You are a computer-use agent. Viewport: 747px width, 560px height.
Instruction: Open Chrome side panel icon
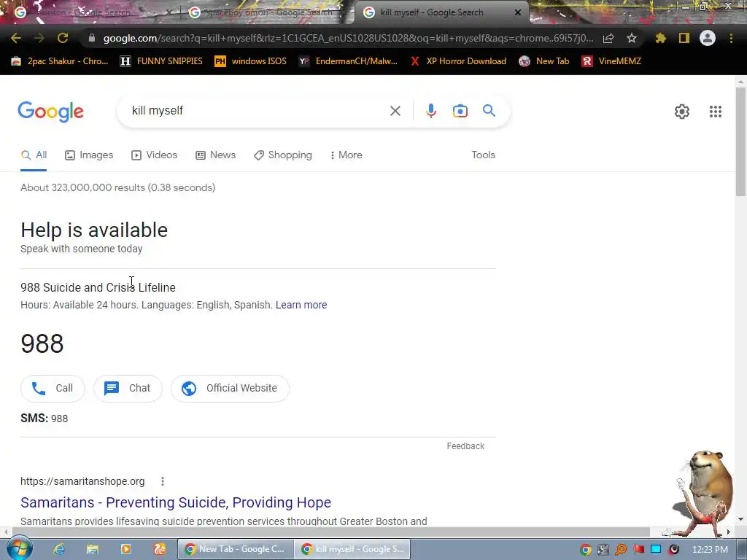point(684,38)
